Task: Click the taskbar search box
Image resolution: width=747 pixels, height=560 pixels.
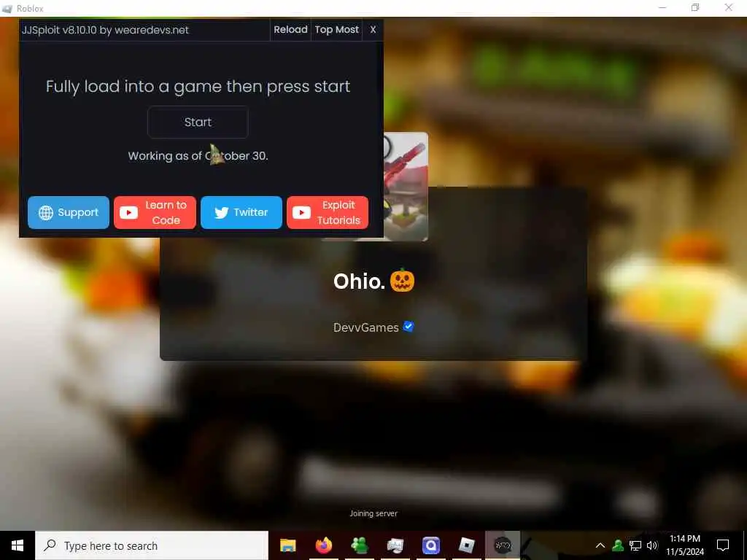Action: [152, 545]
